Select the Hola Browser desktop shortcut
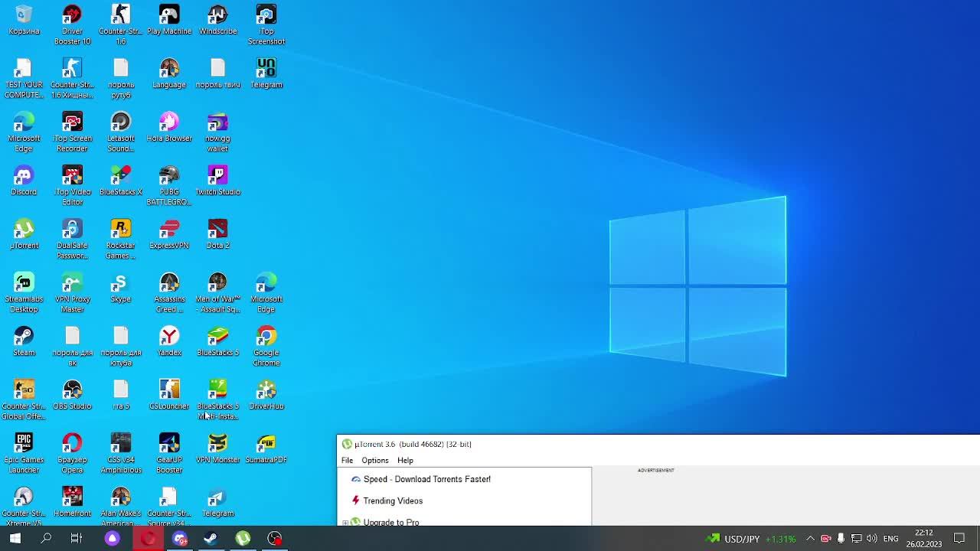This screenshot has height=551, width=980. (169, 128)
